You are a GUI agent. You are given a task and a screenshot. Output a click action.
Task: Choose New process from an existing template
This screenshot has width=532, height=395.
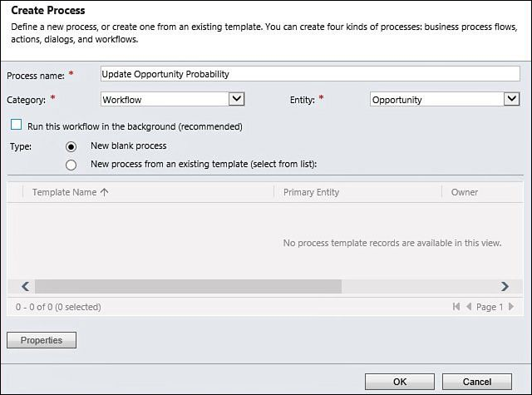[x=71, y=165]
